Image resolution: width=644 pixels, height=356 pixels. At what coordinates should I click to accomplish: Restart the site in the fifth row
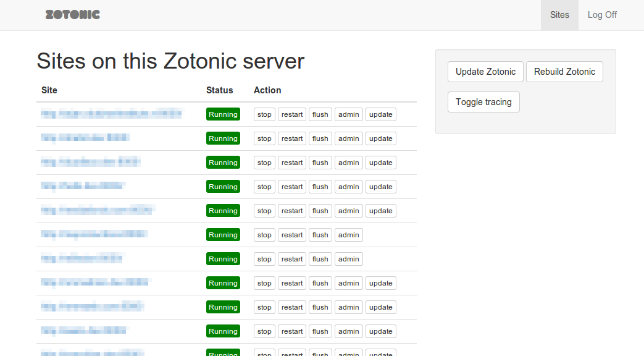[x=292, y=211]
